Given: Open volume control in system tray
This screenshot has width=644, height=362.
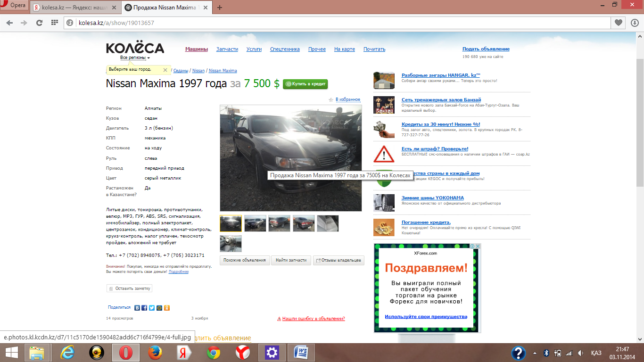Looking at the screenshot, I should pyautogui.click(x=580, y=353).
